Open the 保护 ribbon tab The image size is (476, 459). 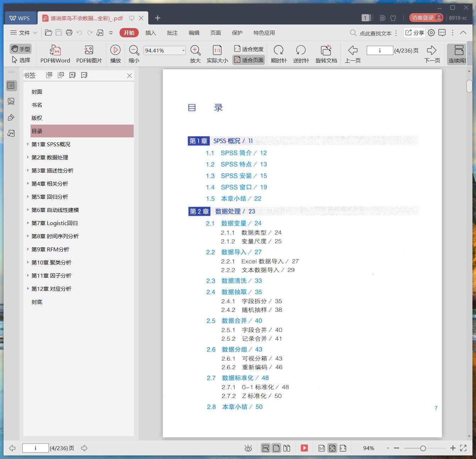(x=237, y=33)
